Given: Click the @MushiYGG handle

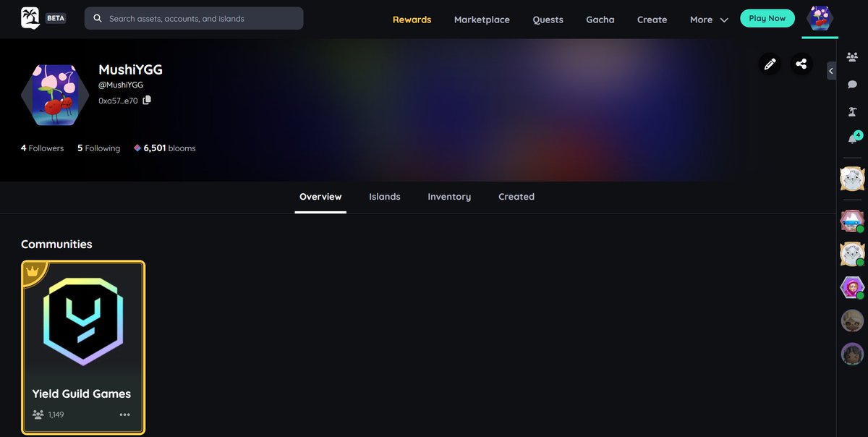Looking at the screenshot, I should [121, 85].
